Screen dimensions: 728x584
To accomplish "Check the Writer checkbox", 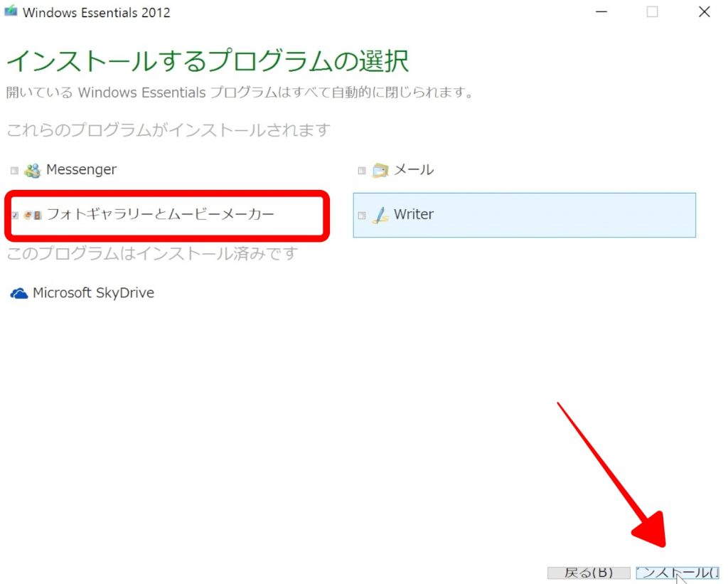I will [362, 215].
